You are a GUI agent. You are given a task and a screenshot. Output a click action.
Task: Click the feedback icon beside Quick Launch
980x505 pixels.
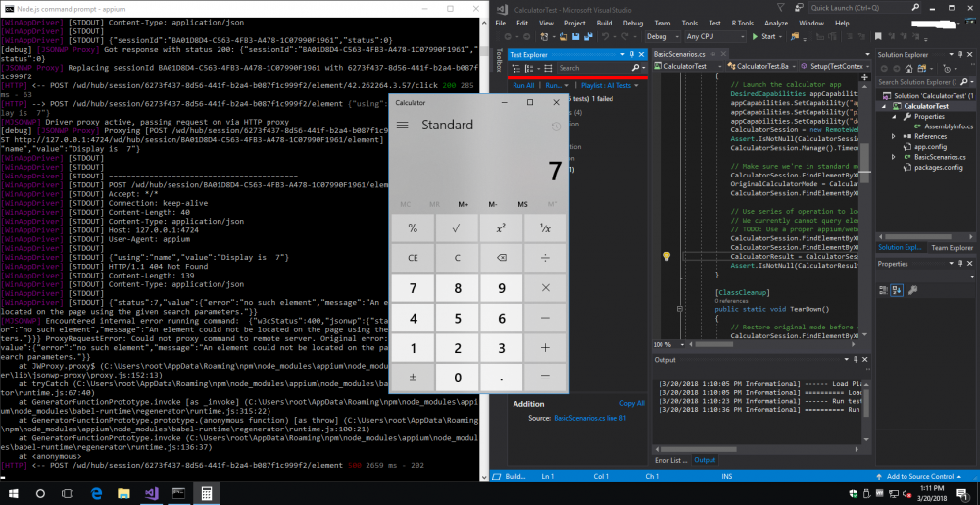coord(798,8)
